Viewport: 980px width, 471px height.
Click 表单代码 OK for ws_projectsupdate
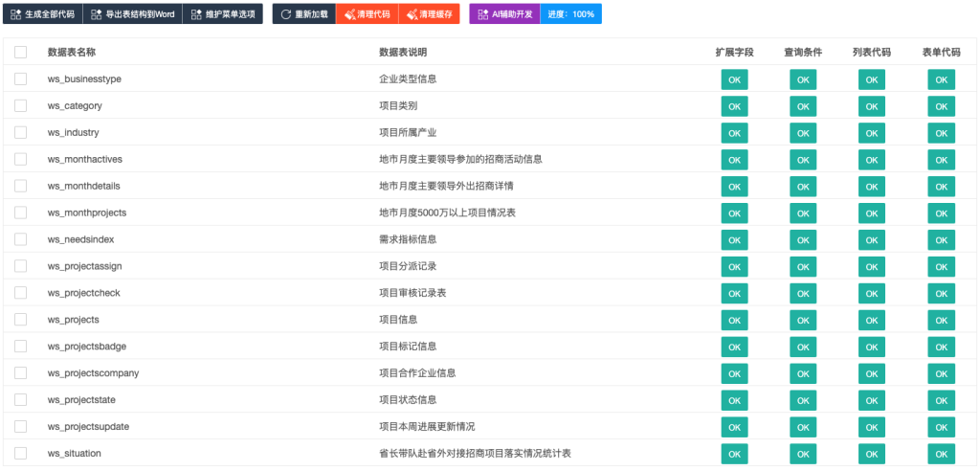pyautogui.click(x=941, y=427)
